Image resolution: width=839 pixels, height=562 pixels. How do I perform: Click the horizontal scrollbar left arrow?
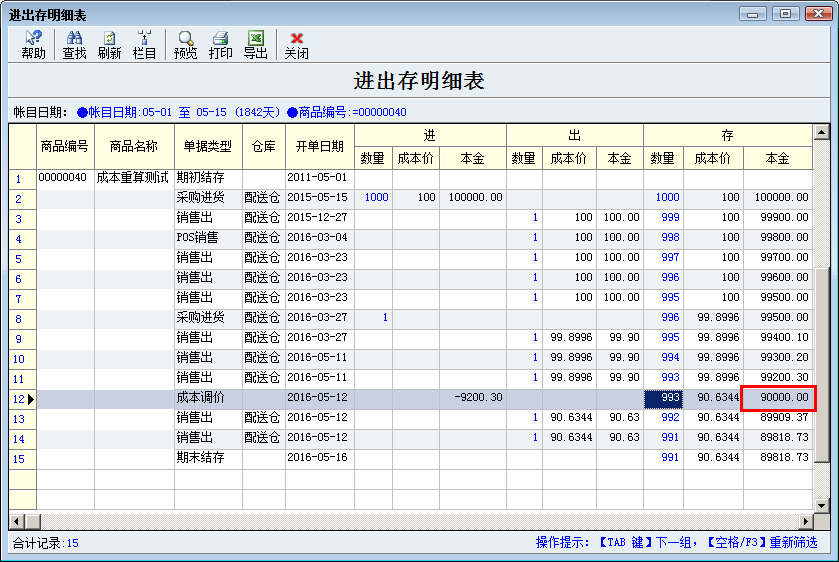coord(17,521)
